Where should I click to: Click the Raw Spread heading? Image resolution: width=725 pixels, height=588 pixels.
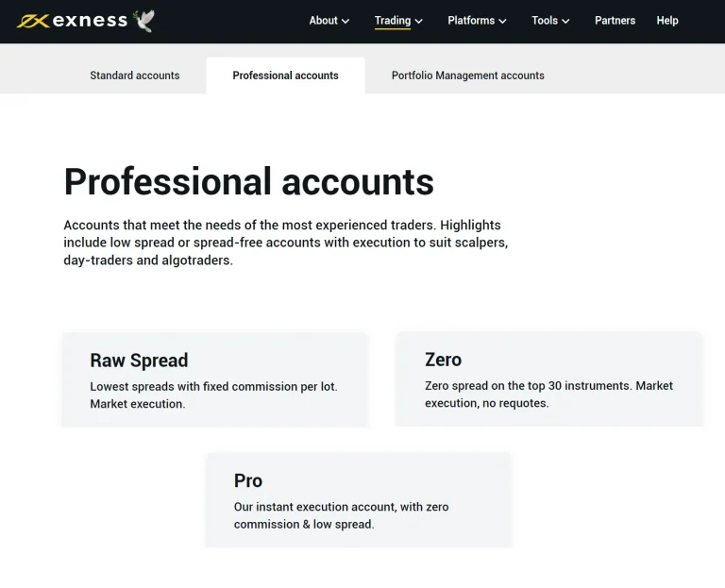point(139,361)
